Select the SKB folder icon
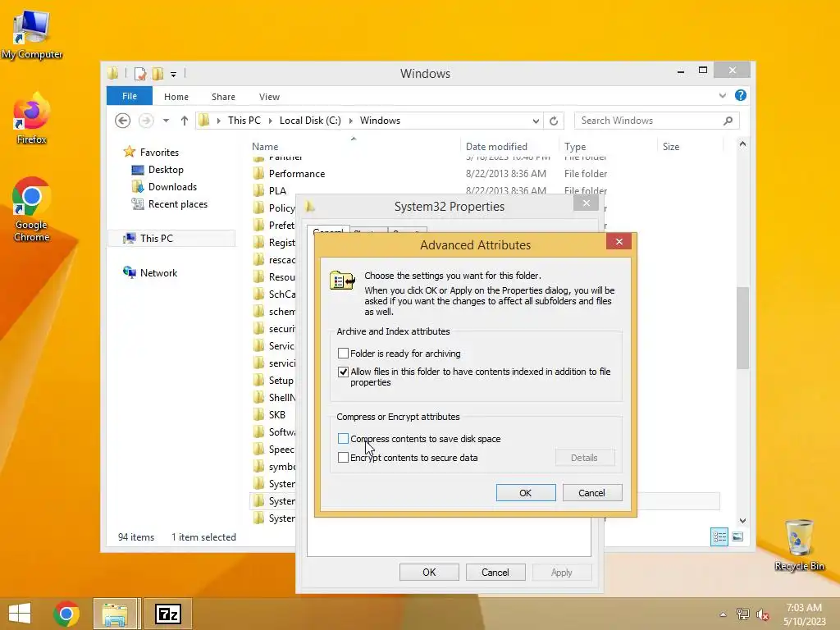This screenshot has height=630, width=840. [x=258, y=414]
